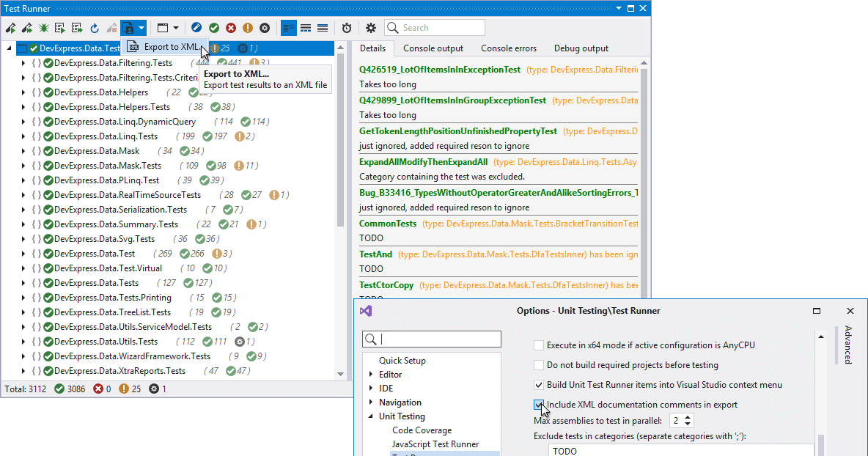Click the red failed-tests filter icon
This screenshot has width=868, height=456.
[x=230, y=27]
